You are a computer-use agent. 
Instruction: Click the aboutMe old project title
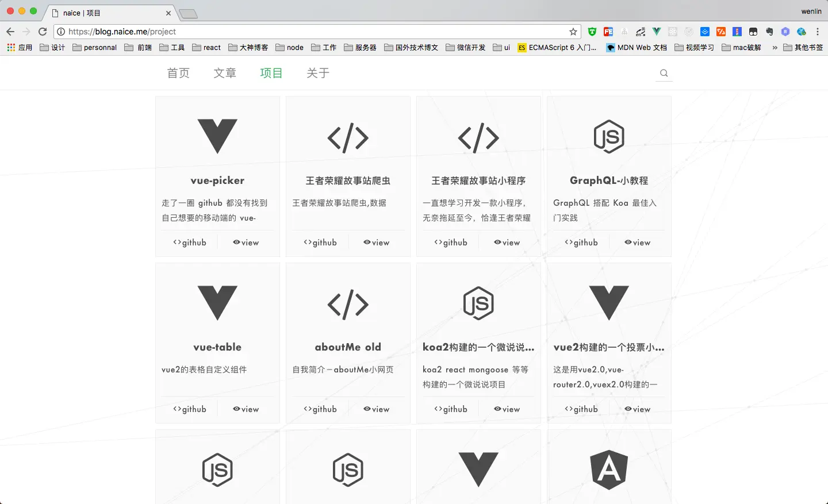pyautogui.click(x=348, y=347)
